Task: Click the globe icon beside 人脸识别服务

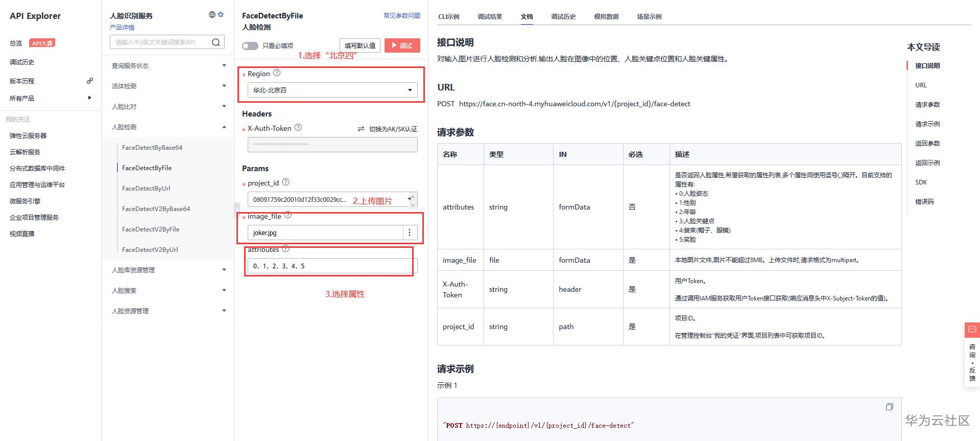Action: click(x=212, y=15)
